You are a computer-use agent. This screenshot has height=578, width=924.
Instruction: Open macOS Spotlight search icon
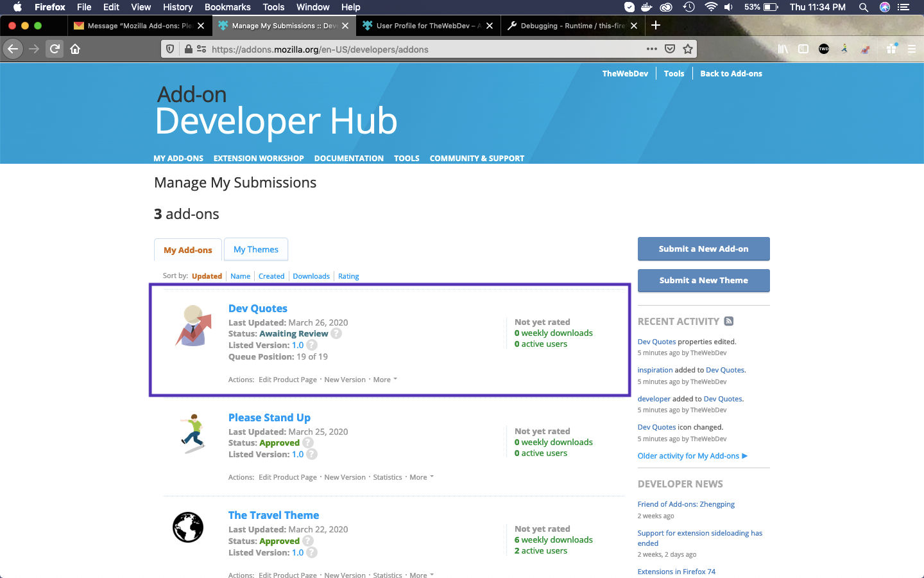pyautogui.click(x=864, y=7)
